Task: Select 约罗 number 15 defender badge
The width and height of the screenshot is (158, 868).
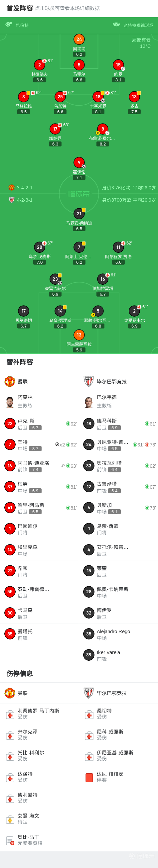Action: pyautogui.click(x=118, y=65)
